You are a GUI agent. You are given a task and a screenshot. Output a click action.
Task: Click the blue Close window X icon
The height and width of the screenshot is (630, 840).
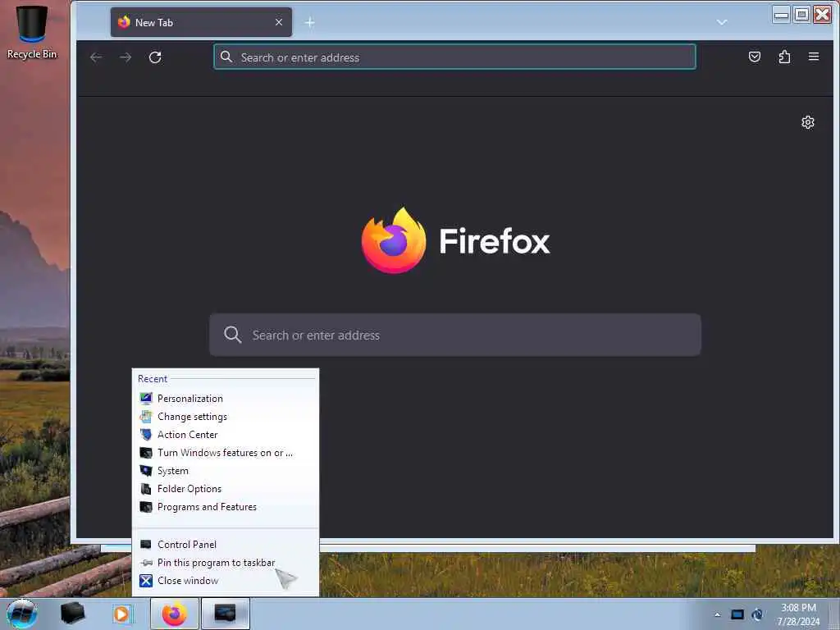click(x=146, y=581)
